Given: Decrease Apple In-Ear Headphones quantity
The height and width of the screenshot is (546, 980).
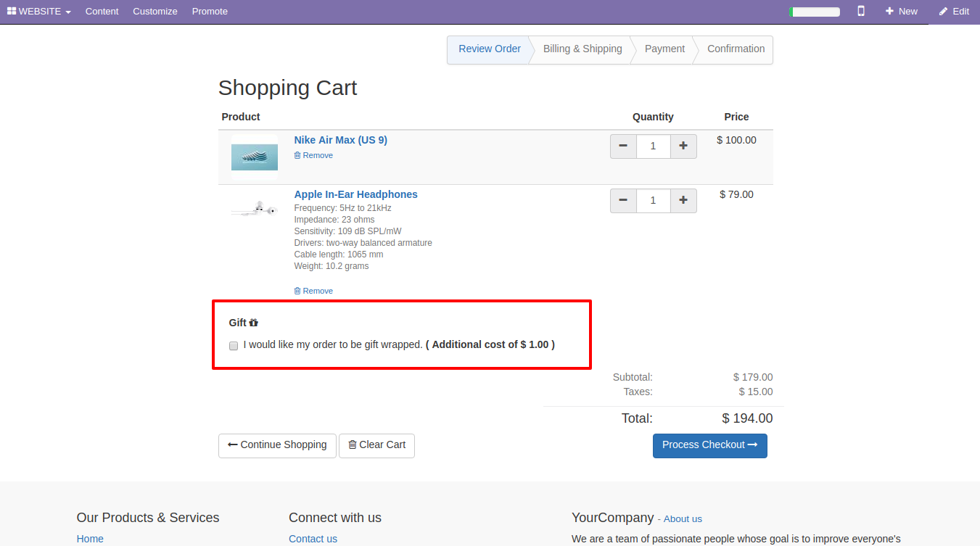Looking at the screenshot, I should tap(623, 200).
